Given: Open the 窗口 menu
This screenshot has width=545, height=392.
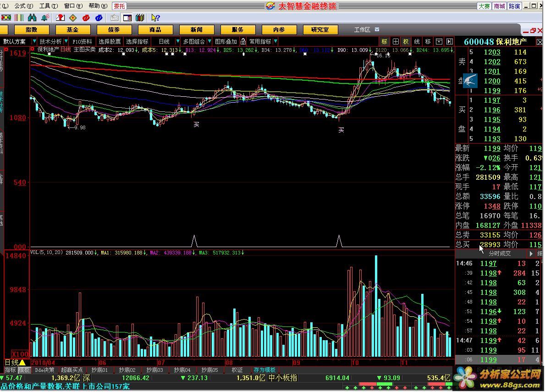Looking at the screenshot, I should point(73,6).
